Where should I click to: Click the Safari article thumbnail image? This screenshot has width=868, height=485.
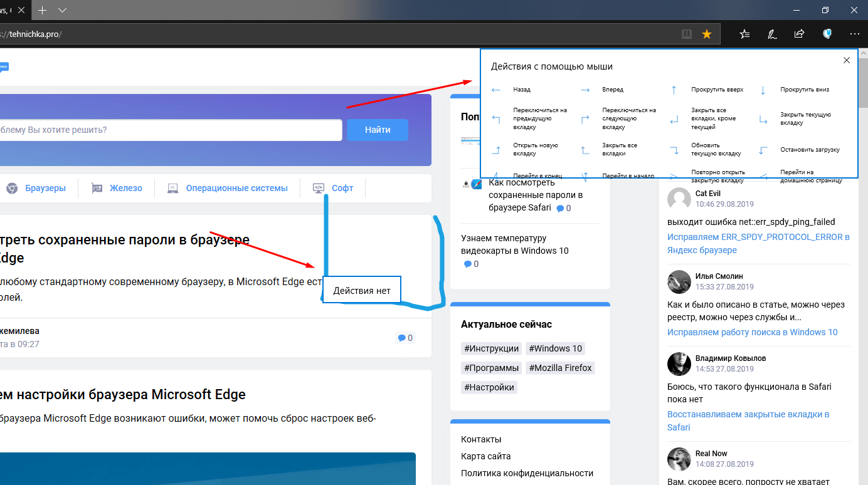tap(471, 183)
